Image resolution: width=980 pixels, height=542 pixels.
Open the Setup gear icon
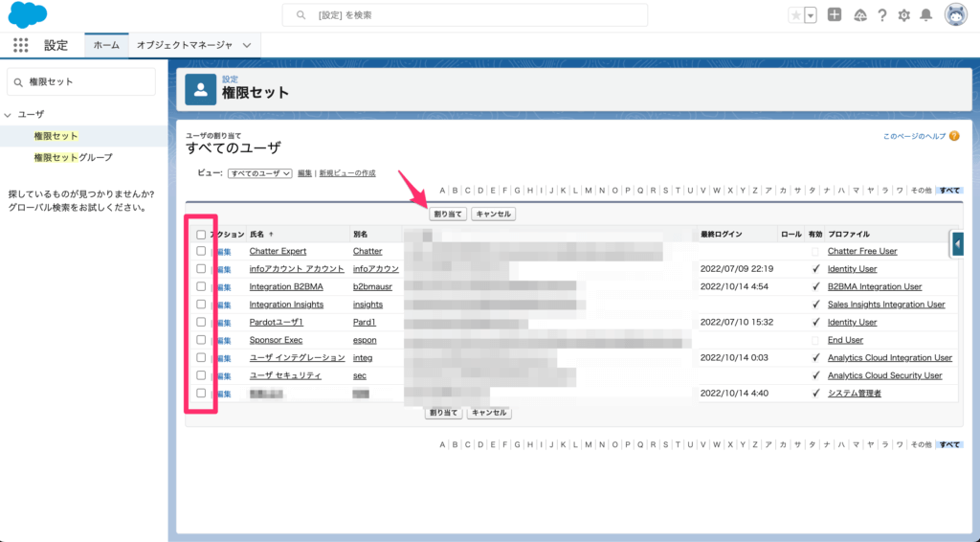click(x=903, y=15)
